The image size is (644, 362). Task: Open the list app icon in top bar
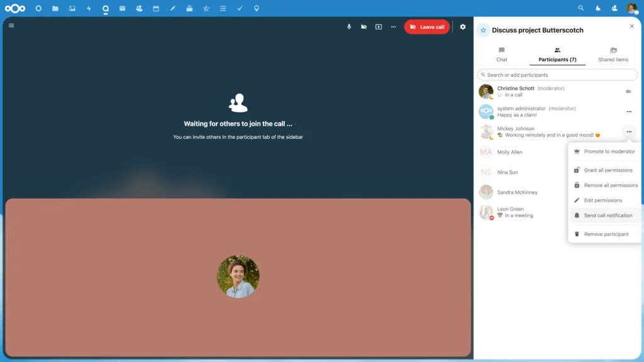coord(223,8)
